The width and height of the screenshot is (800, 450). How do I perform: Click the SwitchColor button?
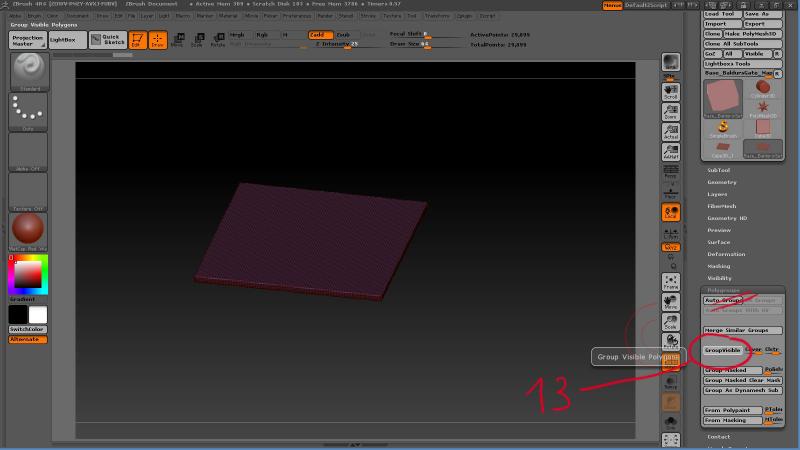point(28,330)
